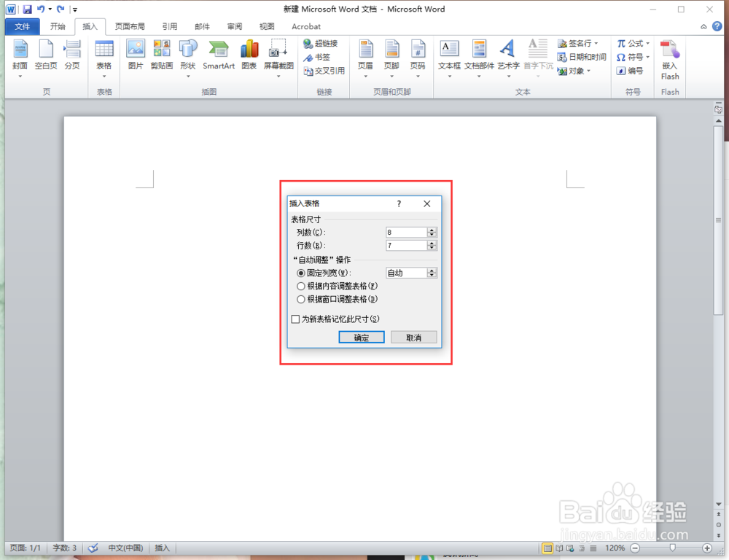
Task: Insert a page break (分页)
Action: click(x=72, y=55)
